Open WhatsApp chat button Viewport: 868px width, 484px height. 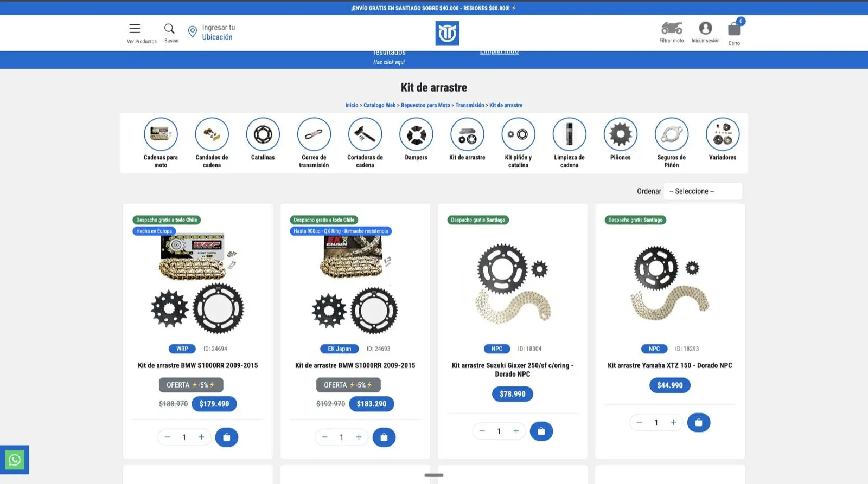[15, 460]
